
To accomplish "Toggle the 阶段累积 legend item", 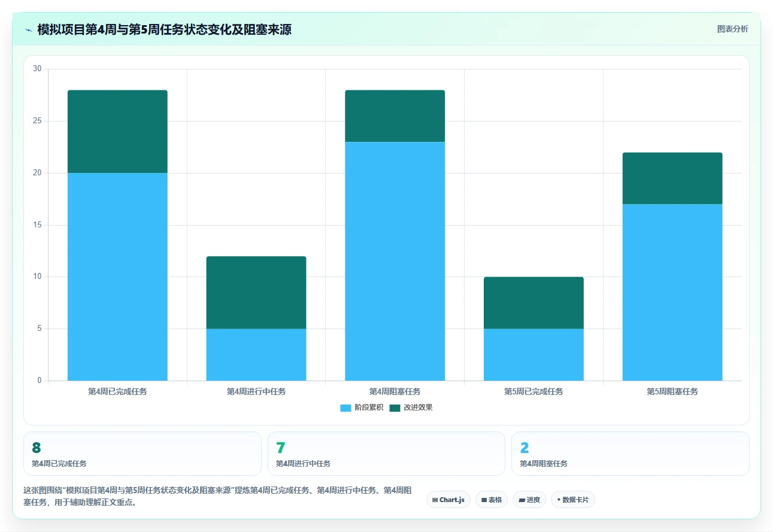I will point(362,408).
